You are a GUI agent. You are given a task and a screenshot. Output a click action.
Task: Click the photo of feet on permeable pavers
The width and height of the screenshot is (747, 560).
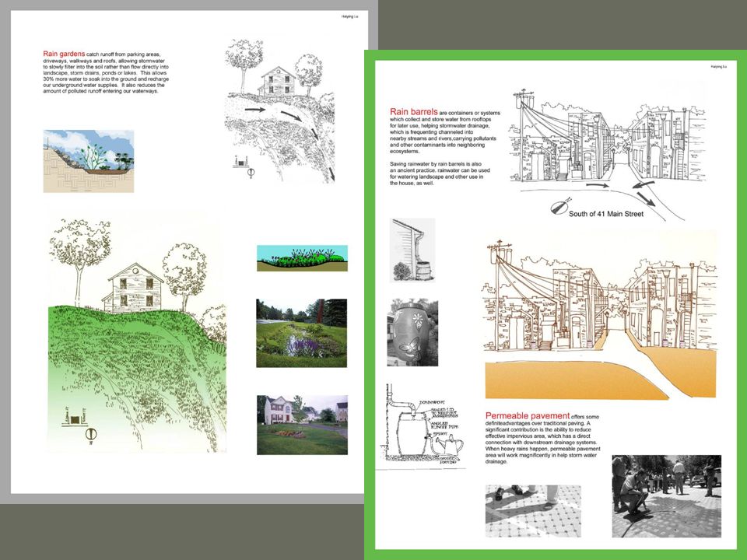[x=533, y=511]
